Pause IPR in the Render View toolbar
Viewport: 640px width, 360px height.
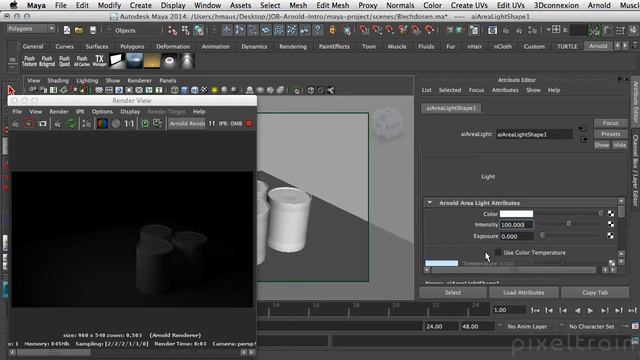(212, 123)
